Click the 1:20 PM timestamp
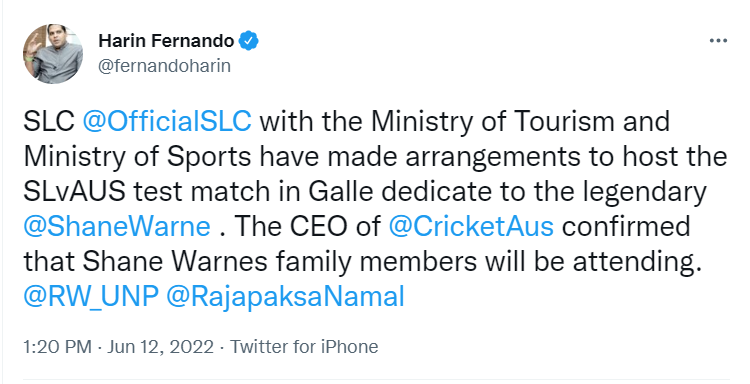This screenshot has height=384, width=750. click(x=57, y=347)
